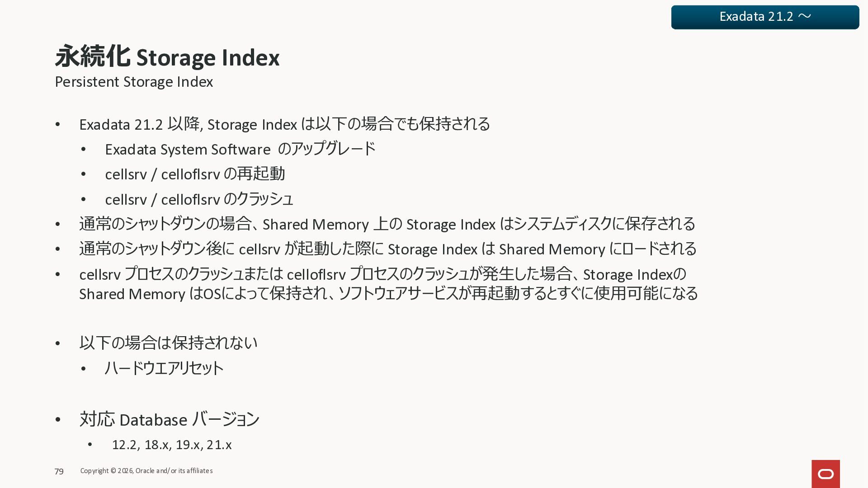
Task: Click the "cellsrv / celloflsrv の再起動" sub-bullet
Action: [195, 174]
